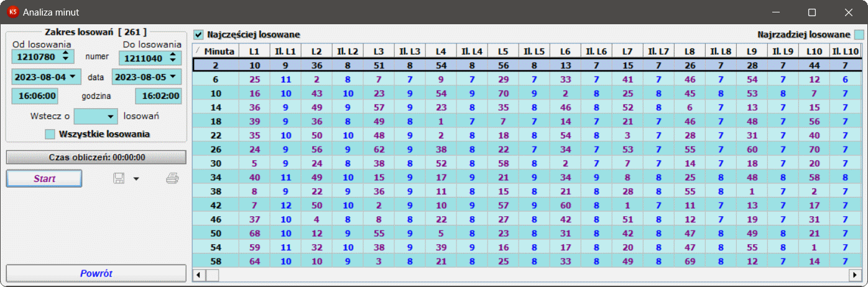Viewport: 868px width, 287px height.
Task: Select the Minuta 6 row cell
Action: click(215, 79)
